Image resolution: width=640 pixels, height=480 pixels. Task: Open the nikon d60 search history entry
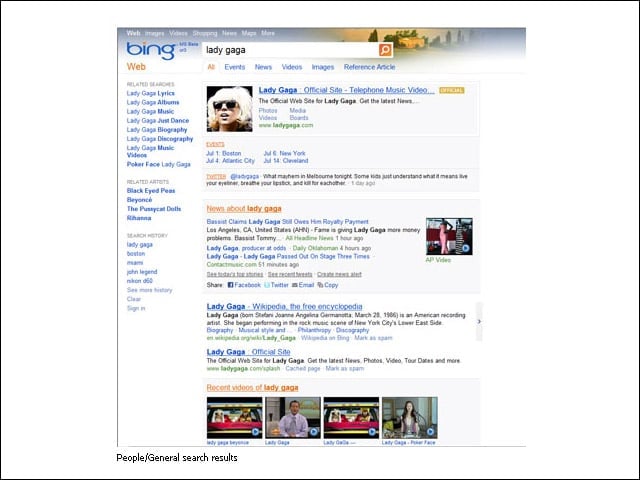click(140, 281)
